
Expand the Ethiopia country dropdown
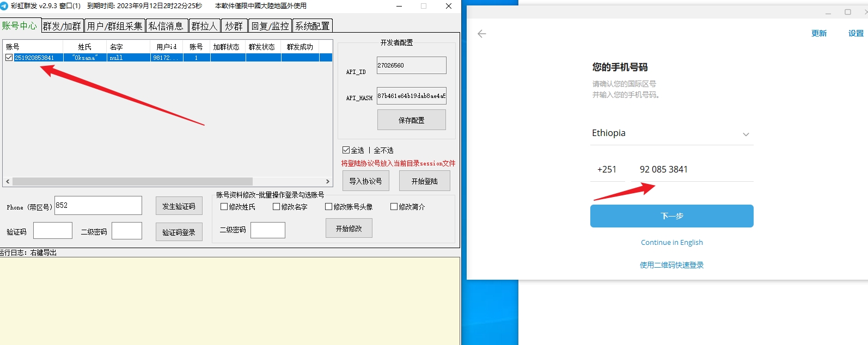[x=745, y=134]
